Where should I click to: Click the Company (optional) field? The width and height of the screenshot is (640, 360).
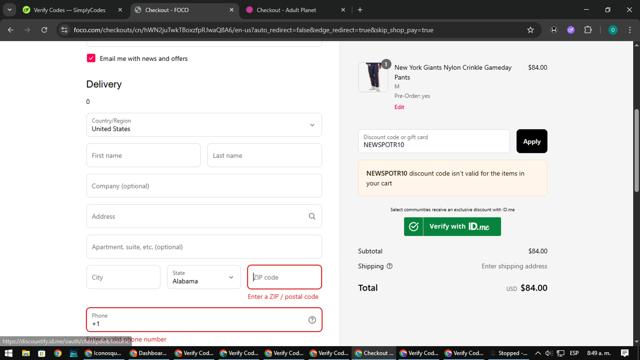point(204,186)
